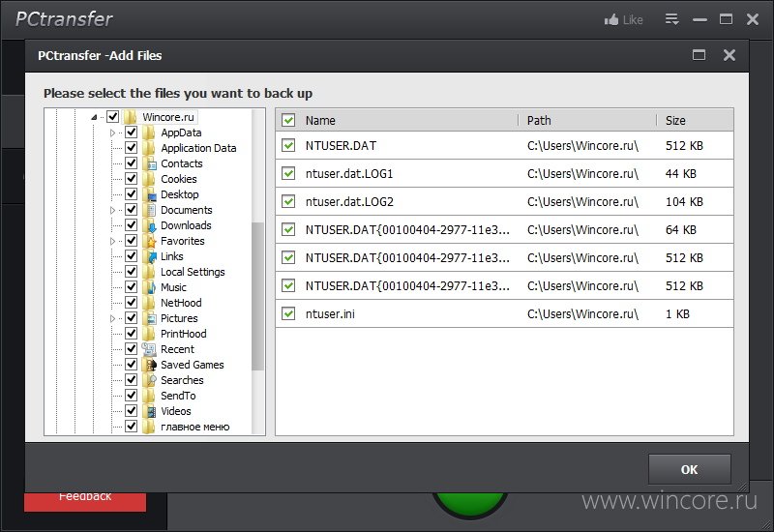Click the Local Settings folder icon

point(148,272)
